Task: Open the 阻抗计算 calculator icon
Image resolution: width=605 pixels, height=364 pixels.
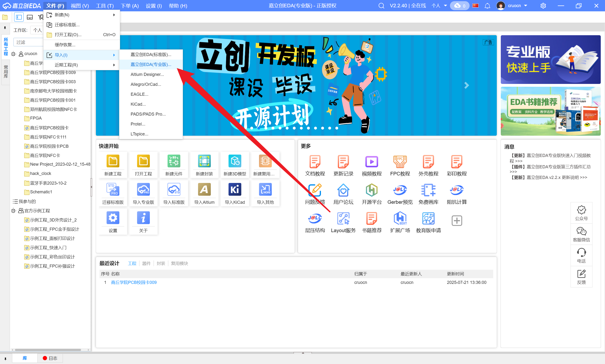Action: pyautogui.click(x=456, y=190)
